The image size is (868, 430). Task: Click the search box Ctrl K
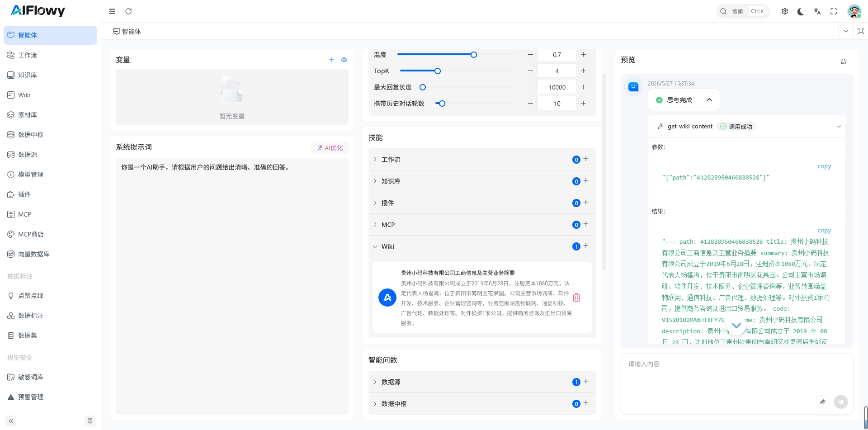coord(743,11)
